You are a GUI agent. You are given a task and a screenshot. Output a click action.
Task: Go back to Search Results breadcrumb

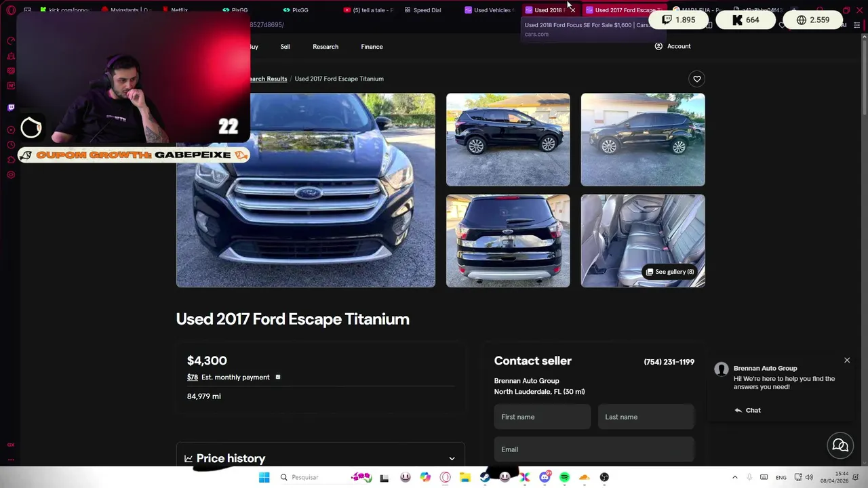pyautogui.click(x=267, y=79)
